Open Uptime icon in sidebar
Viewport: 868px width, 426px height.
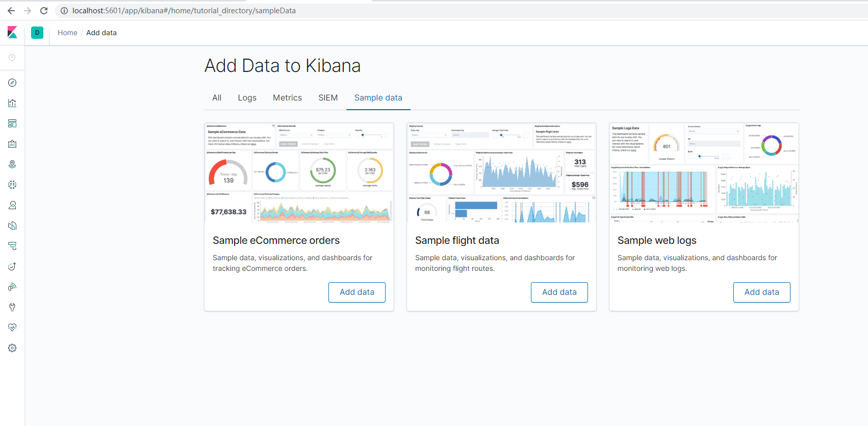point(12,266)
